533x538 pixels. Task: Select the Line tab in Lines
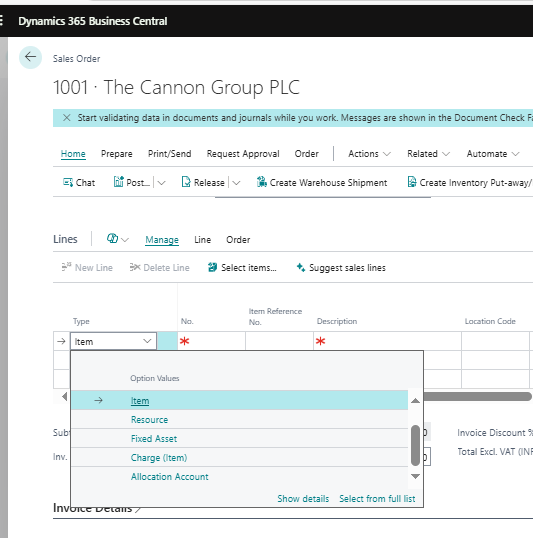[x=202, y=239]
